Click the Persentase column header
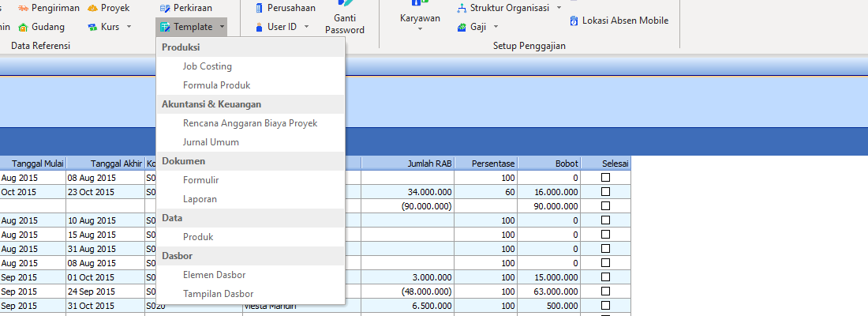This screenshot has width=868, height=316. tap(486, 164)
